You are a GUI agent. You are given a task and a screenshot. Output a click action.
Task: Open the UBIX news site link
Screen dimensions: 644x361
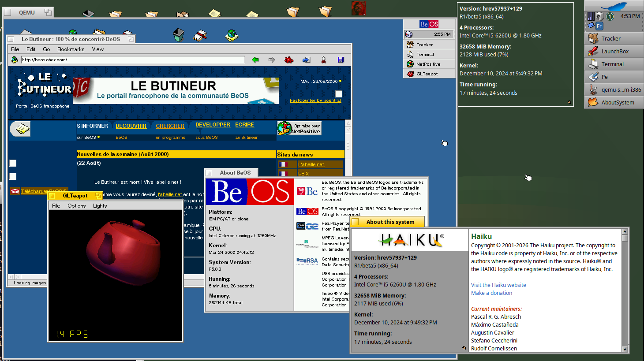[x=303, y=174]
